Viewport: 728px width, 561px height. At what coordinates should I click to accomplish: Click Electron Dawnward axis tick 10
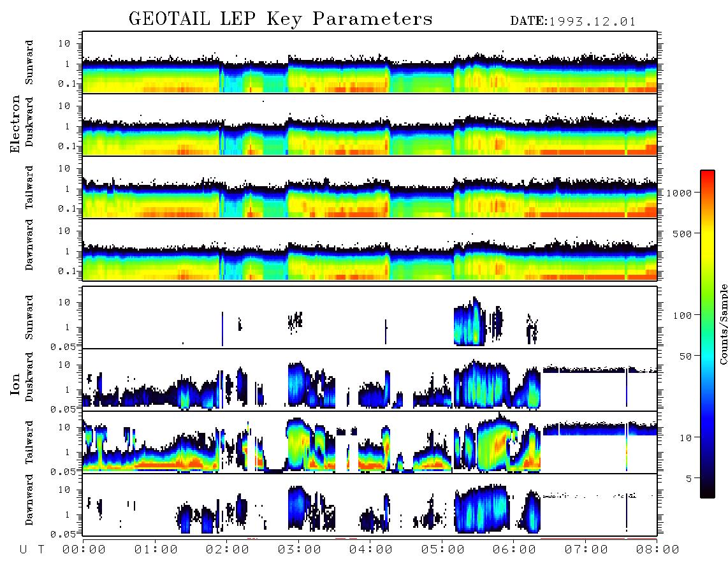pyautogui.click(x=64, y=231)
